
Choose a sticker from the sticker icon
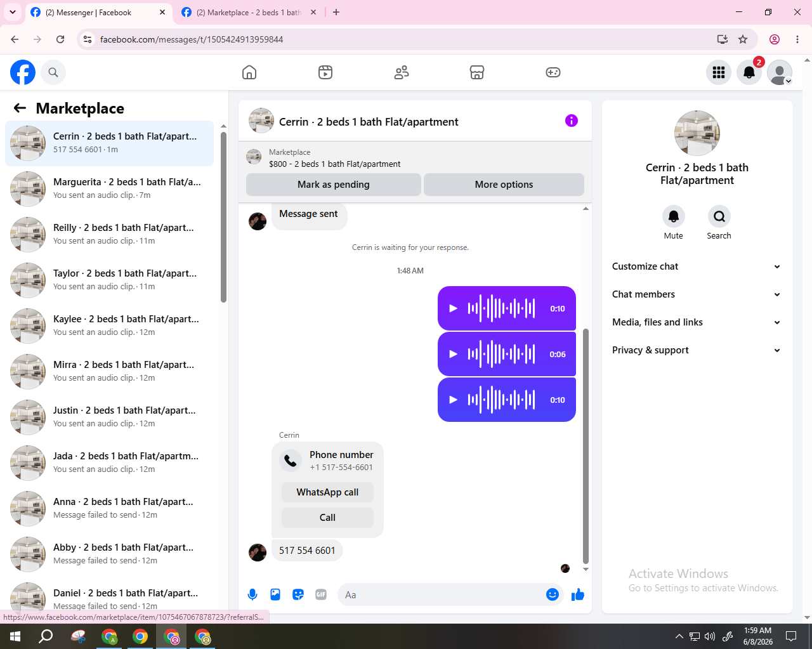tap(298, 594)
